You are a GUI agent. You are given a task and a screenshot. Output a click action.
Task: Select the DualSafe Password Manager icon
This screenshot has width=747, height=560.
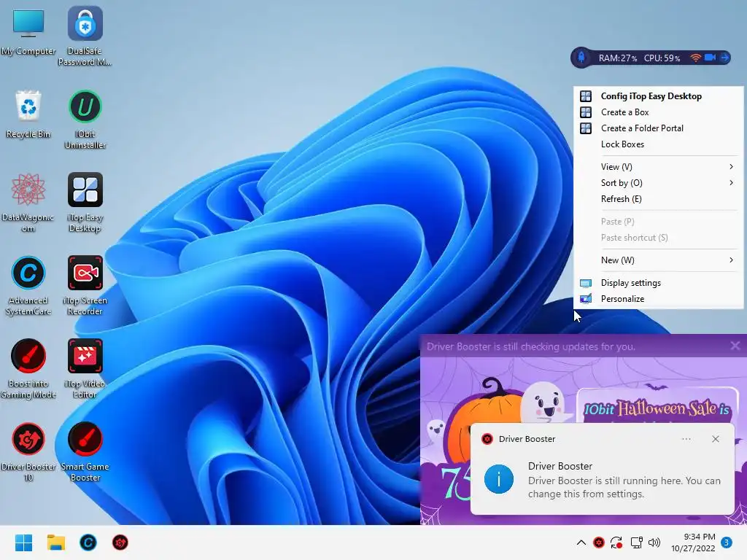pyautogui.click(x=85, y=36)
